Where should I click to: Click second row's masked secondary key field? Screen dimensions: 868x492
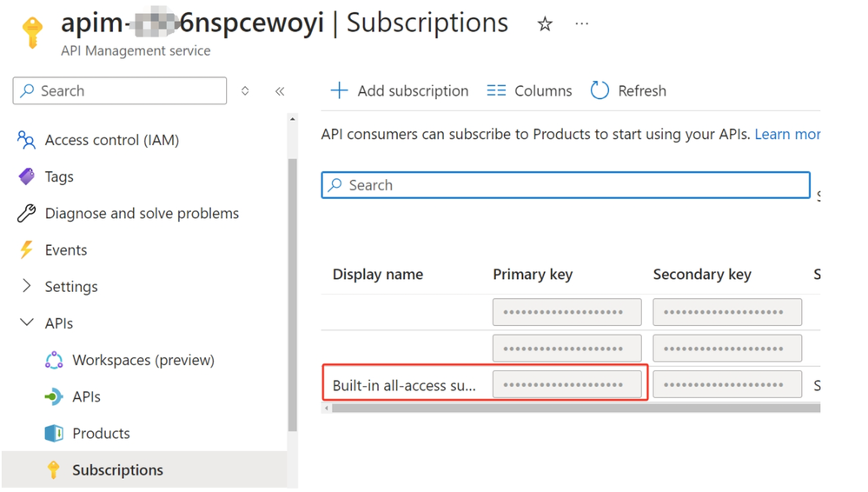click(x=727, y=348)
